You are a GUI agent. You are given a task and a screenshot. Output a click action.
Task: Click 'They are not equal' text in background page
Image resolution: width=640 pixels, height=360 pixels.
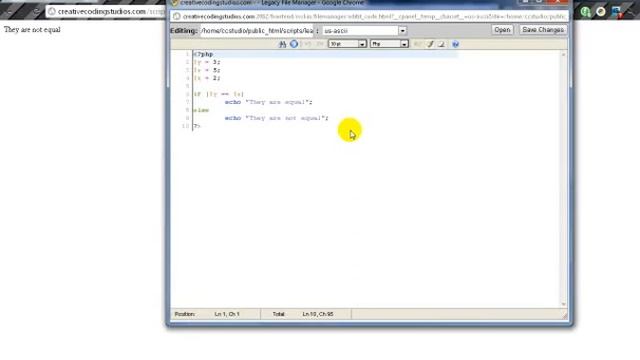click(32, 29)
